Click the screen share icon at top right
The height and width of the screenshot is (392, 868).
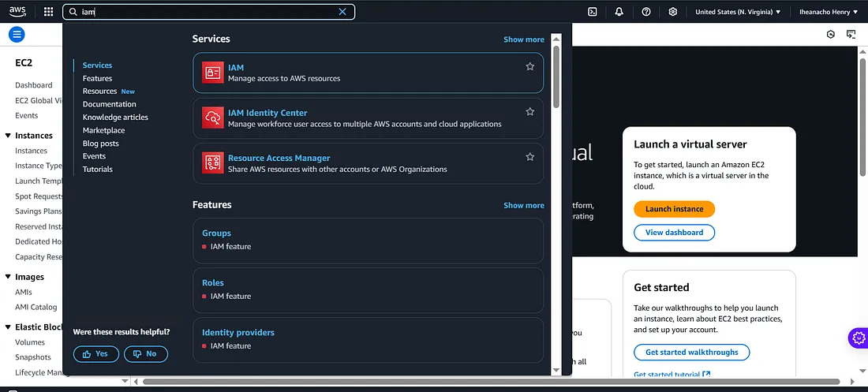(x=851, y=35)
